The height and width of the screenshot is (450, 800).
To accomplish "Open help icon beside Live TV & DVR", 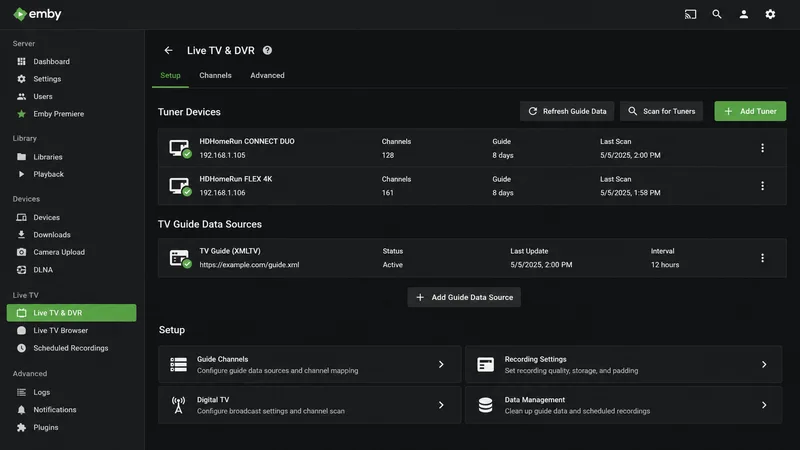I will [267, 51].
